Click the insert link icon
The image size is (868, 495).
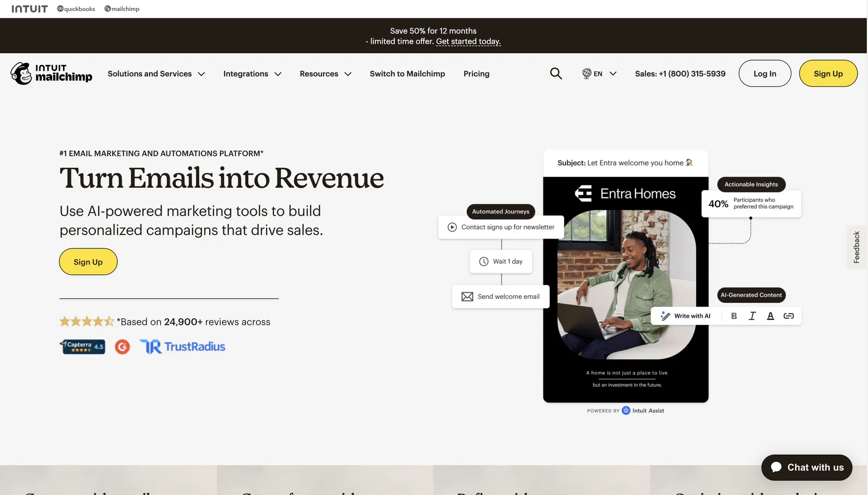[789, 316]
